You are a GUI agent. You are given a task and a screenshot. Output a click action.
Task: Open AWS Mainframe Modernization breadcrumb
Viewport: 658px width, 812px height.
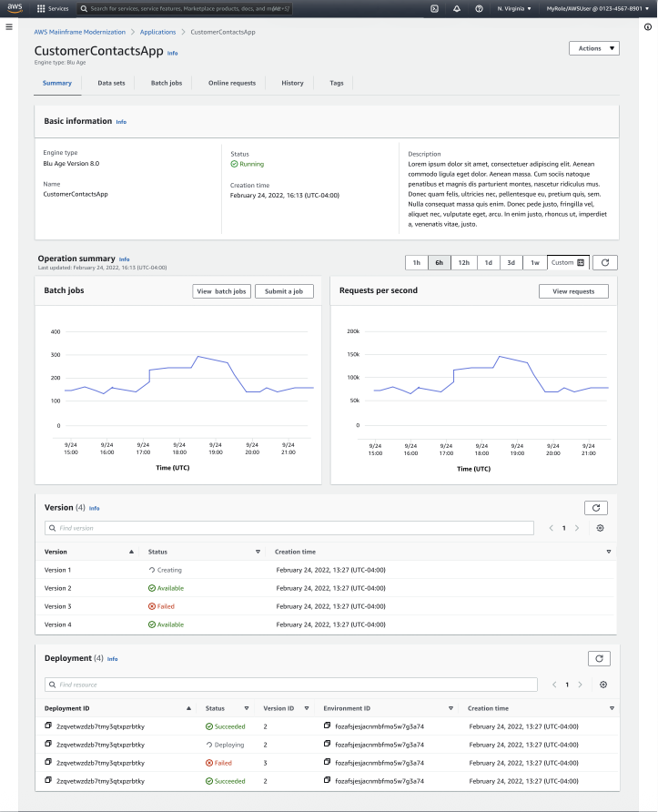[80, 32]
